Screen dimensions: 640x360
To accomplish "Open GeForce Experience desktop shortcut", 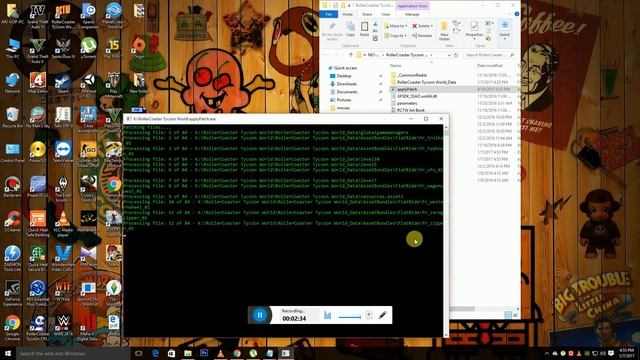I will click(12, 293).
